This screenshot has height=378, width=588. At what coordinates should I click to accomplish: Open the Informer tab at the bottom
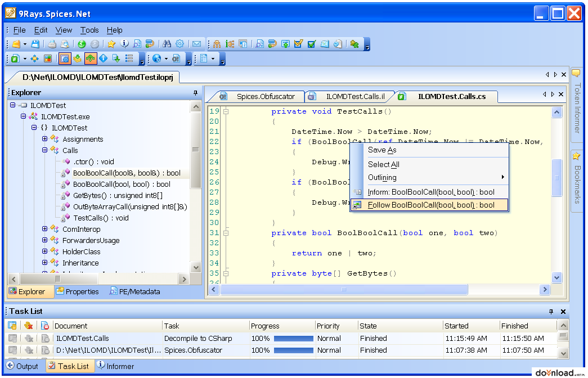coord(115,366)
